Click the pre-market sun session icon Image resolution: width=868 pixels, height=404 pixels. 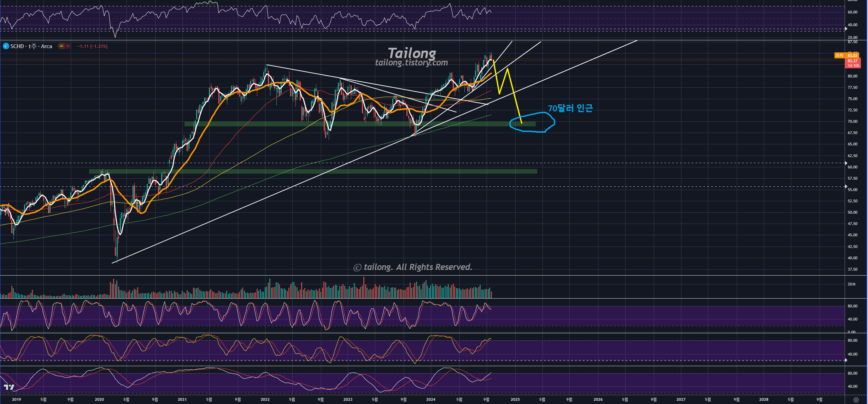(61, 46)
